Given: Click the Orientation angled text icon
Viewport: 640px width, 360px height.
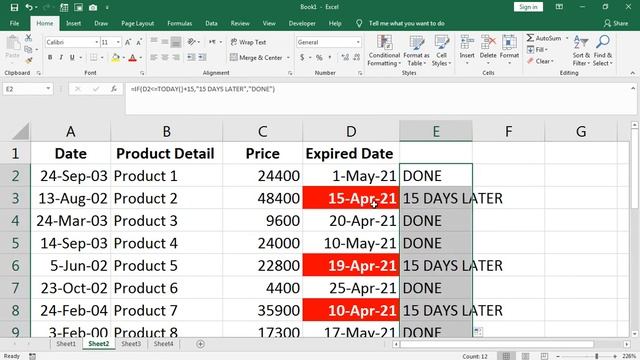Looking at the screenshot, I should (x=191, y=42).
